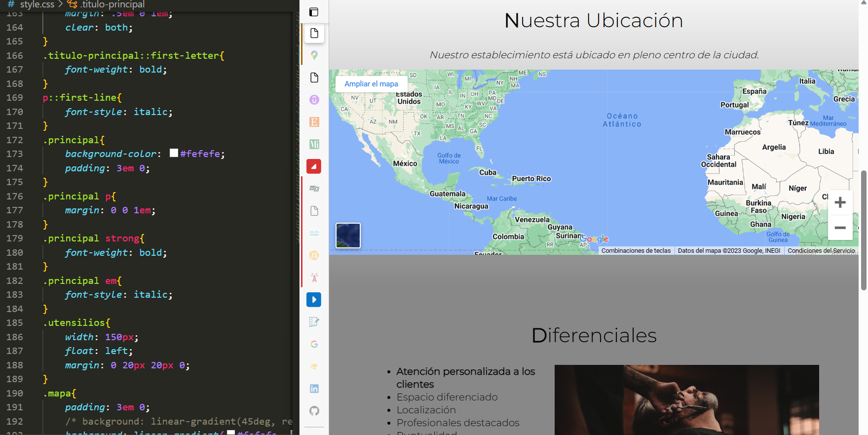
Task: Switch to the Cisco tab icon
Action: [x=314, y=233]
